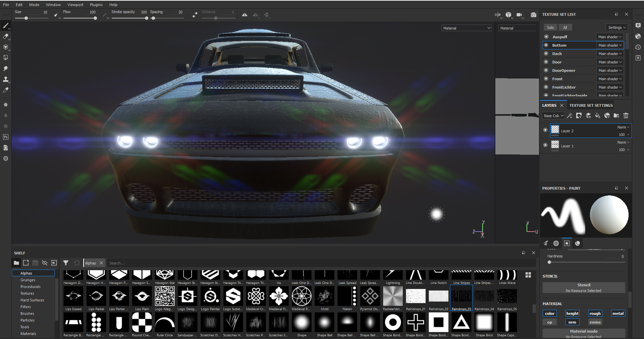Open the 3D/2D view layout options
This screenshot has height=339, width=644.
click(498, 15)
